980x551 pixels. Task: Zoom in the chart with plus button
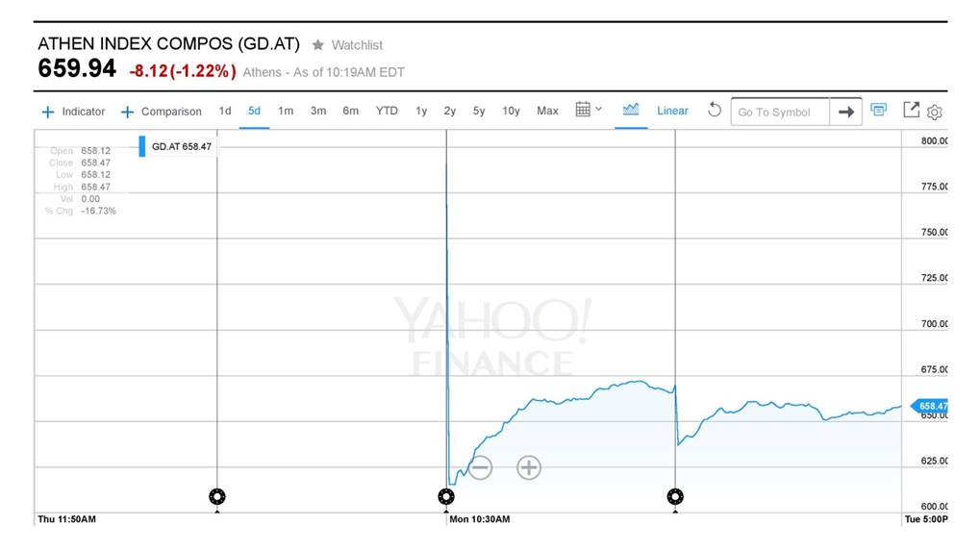[x=529, y=468]
